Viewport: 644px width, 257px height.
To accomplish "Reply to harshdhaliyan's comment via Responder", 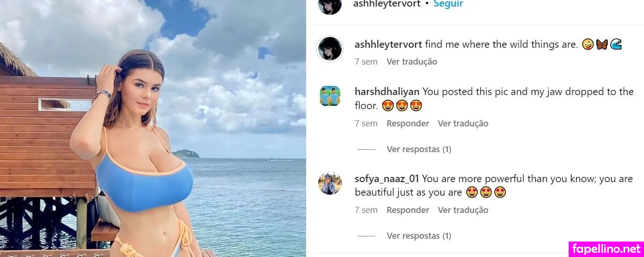I will 408,124.
